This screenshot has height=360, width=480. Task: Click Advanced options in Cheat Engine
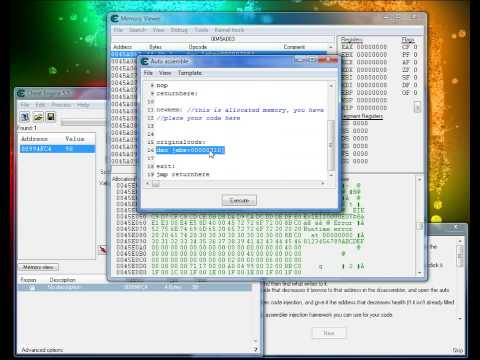point(42,350)
